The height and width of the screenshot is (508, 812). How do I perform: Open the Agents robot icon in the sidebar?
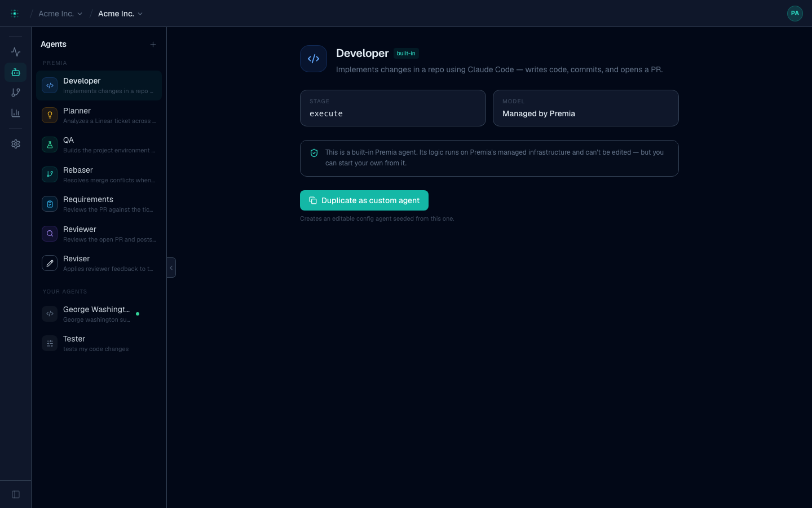[16, 72]
